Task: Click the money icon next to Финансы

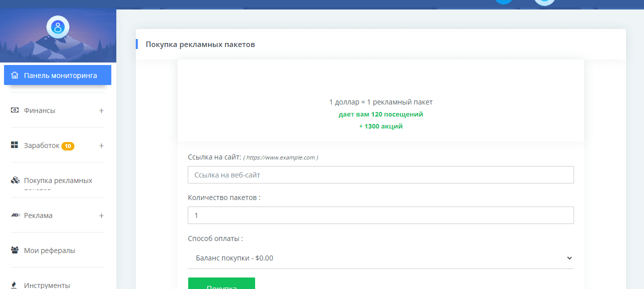Action: (14, 110)
